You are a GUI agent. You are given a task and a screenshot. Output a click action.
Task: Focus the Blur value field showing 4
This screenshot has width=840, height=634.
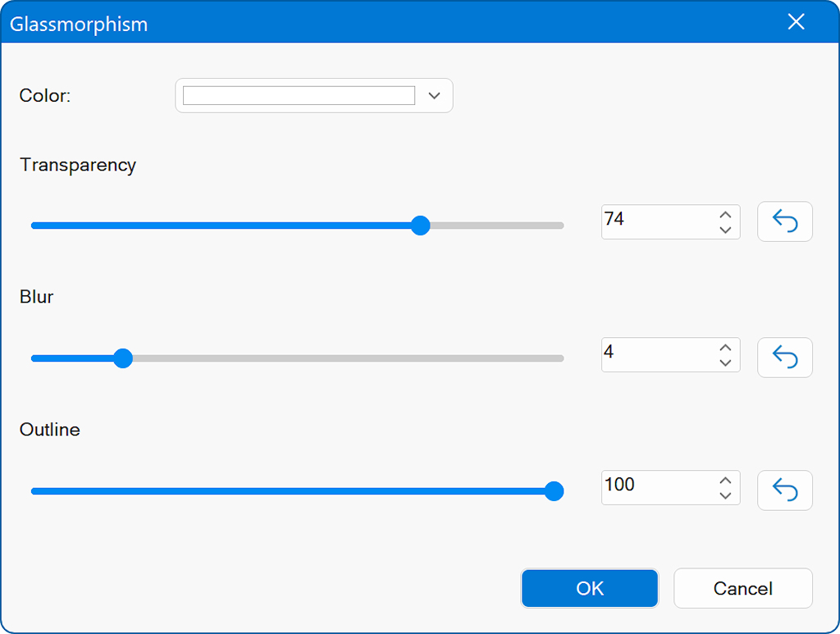656,354
